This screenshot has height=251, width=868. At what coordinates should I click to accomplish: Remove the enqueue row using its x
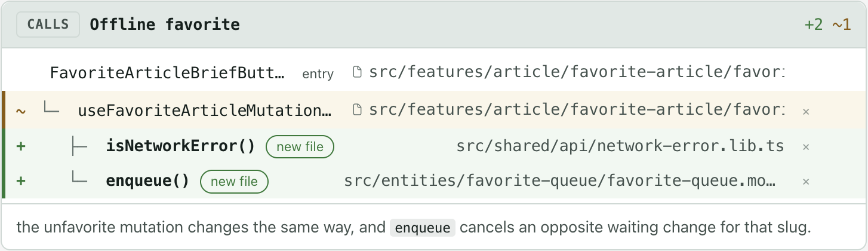coord(806,182)
